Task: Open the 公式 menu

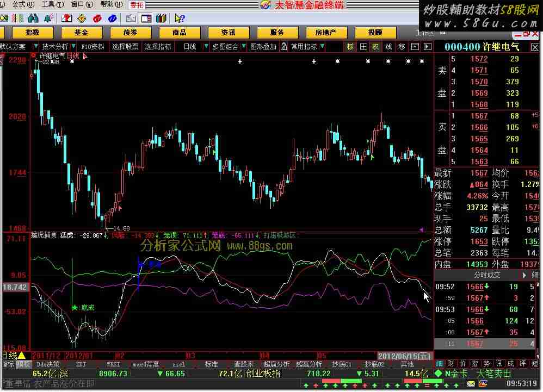Action: [x=22, y=4]
